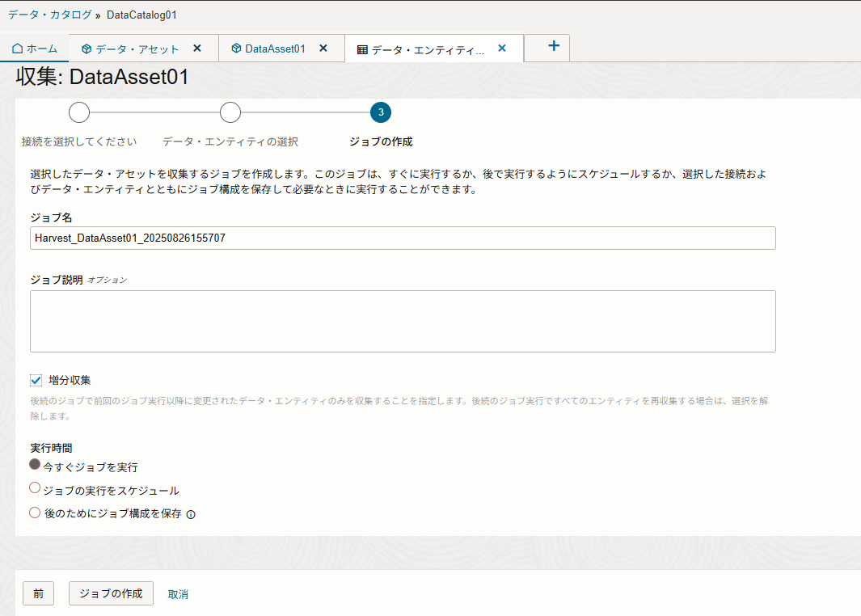The width and height of the screenshot is (861, 616).
Task: Click DataCatalog01 breadcrumb text
Action: (141, 15)
